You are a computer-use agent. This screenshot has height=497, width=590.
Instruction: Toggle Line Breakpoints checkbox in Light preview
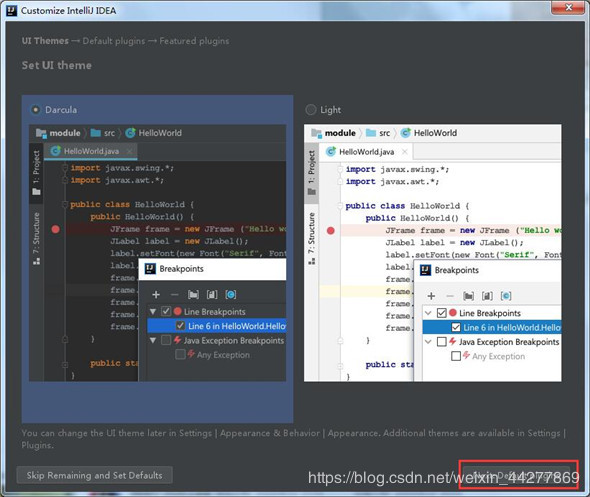441,313
